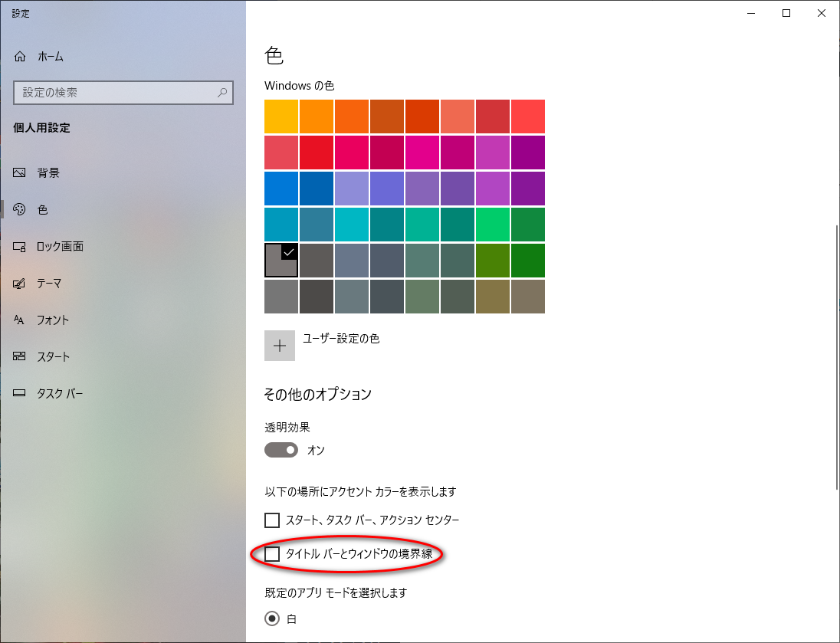Image resolution: width=840 pixels, height=643 pixels.
Task: Select the white (白) app mode radio
Action: (x=272, y=618)
